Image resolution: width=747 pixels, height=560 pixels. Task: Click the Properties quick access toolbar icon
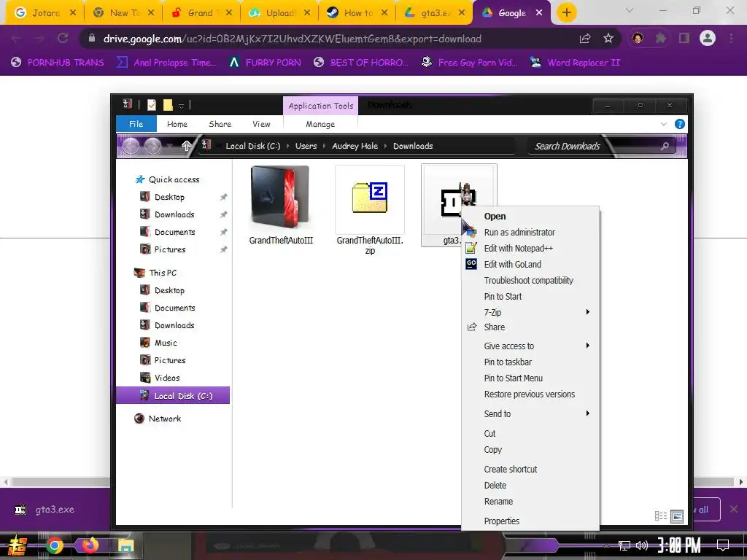(x=152, y=105)
